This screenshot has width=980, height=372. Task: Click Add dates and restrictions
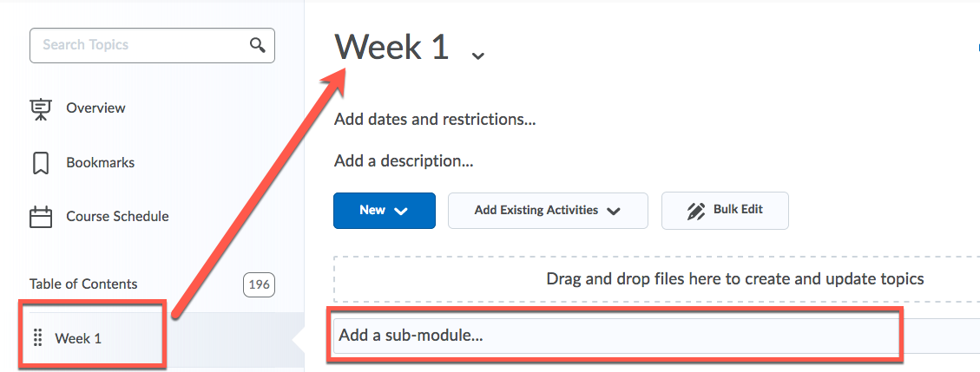pyautogui.click(x=434, y=119)
